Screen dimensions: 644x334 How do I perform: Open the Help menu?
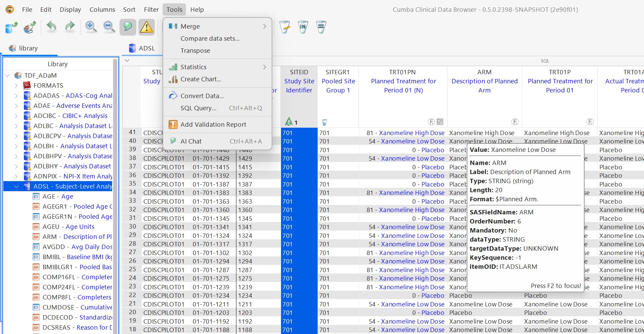coord(197,9)
